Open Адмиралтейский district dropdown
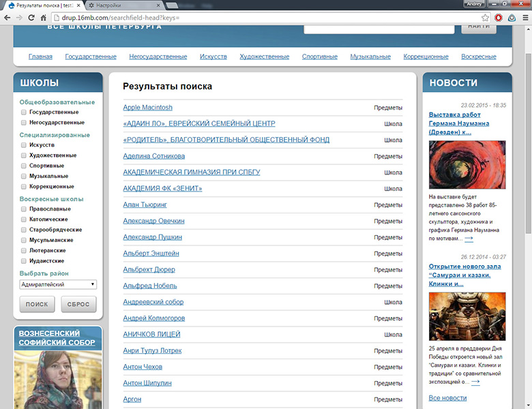 pos(58,284)
